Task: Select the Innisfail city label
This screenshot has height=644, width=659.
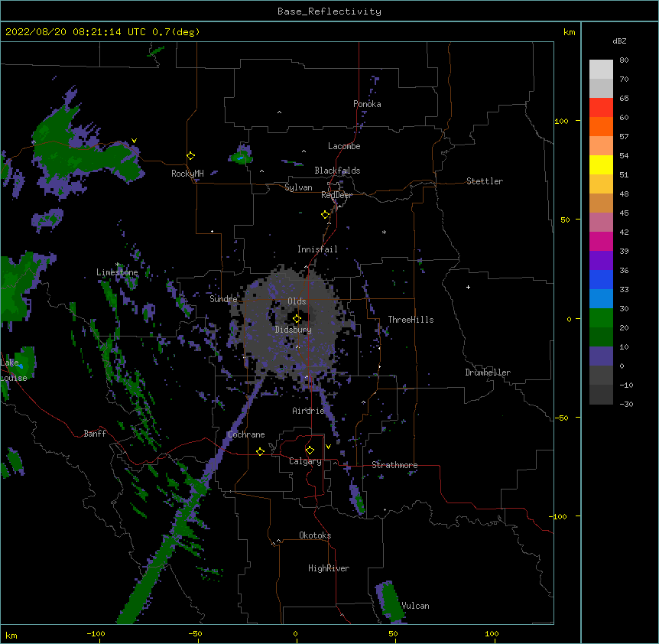Action: 317,249
